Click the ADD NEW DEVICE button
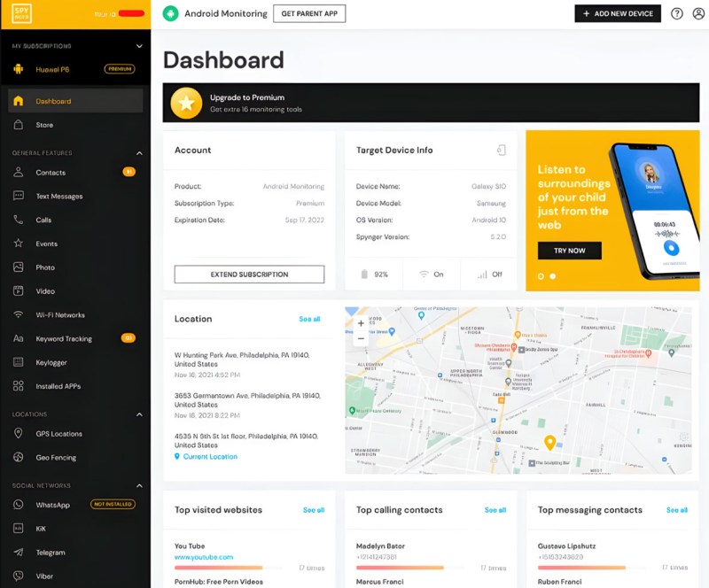The image size is (709, 588). coord(618,13)
